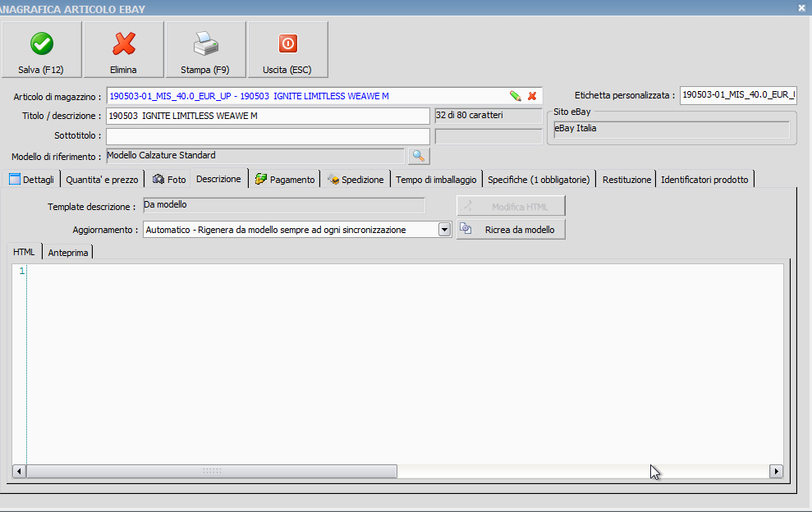This screenshot has height=512, width=812.
Task: Open the Identificatori prodotto tab
Action: (x=704, y=180)
